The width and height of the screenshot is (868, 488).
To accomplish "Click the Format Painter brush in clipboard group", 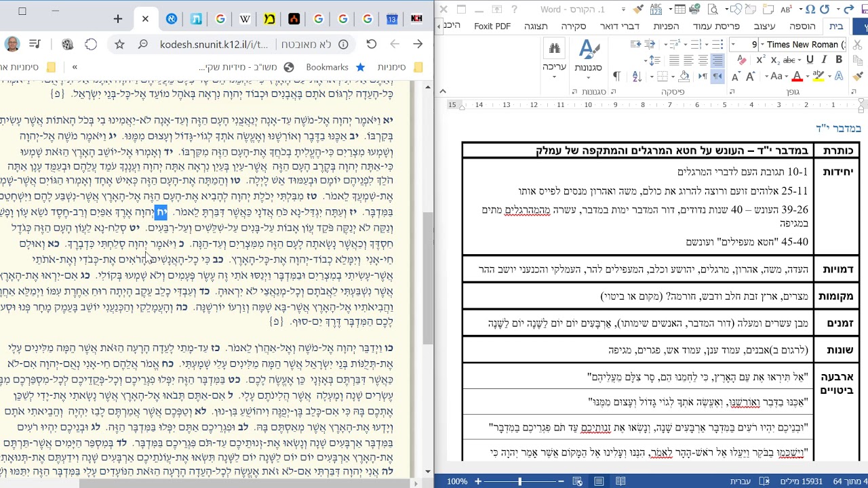I will coord(858,76).
